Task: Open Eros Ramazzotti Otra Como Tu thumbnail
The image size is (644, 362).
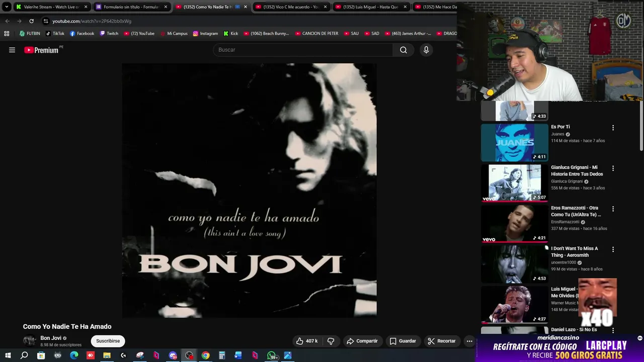Action: pyautogui.click(x=514, y=224)
